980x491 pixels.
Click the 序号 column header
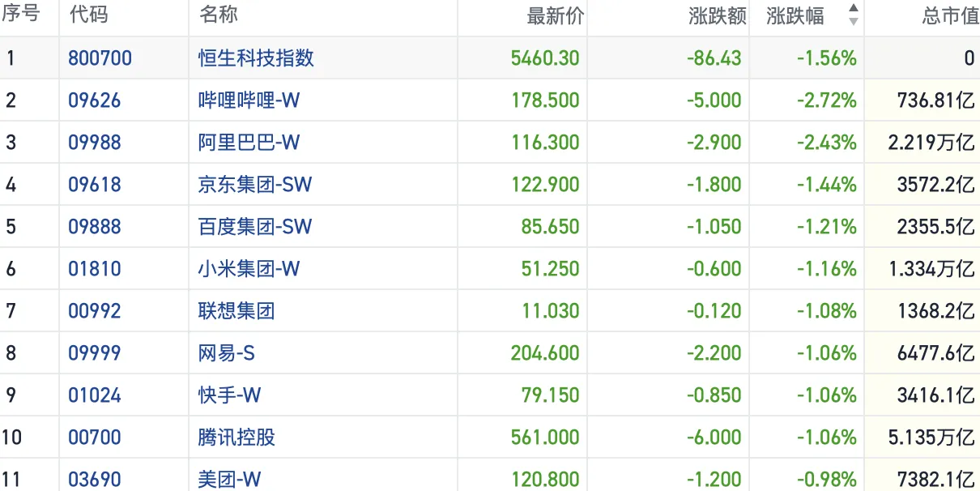click(x=20, y=15)
